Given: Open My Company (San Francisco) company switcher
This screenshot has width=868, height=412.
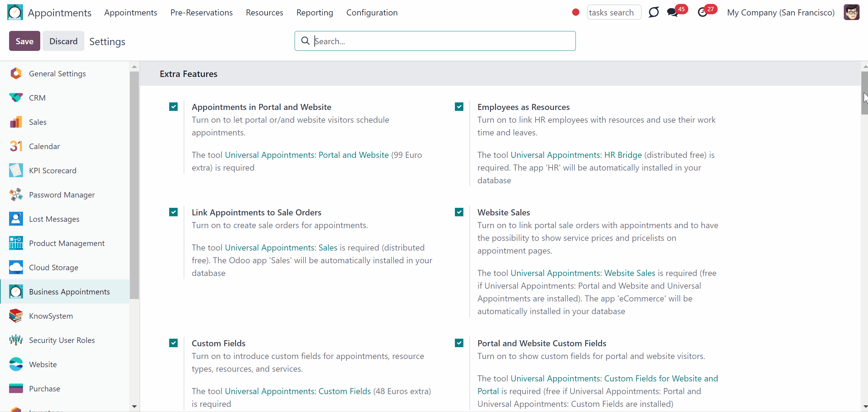Looking at the screenshot, I should click(781, 12).
